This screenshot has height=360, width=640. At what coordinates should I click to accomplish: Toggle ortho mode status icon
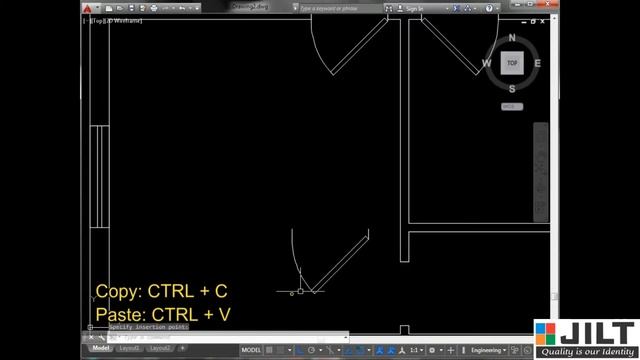299,350
